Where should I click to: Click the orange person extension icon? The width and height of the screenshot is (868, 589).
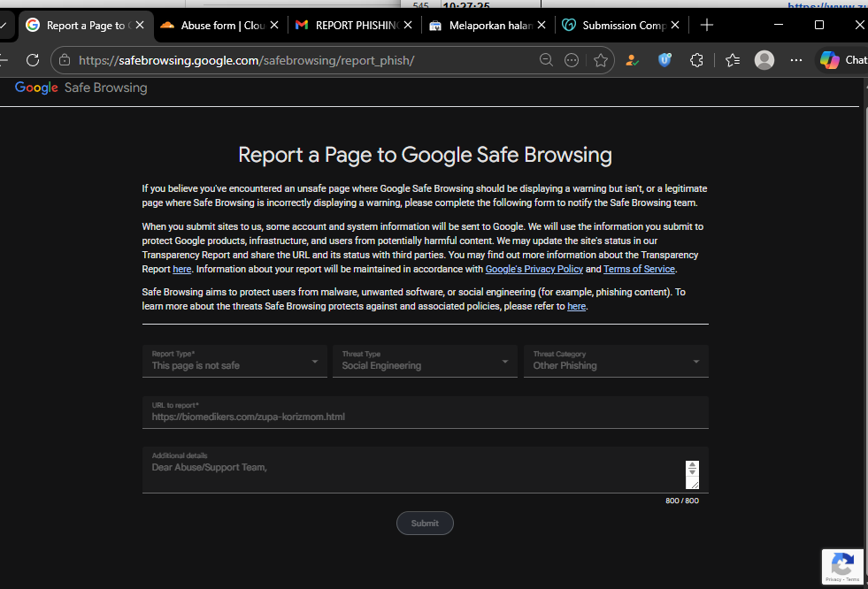coord(632,60)
